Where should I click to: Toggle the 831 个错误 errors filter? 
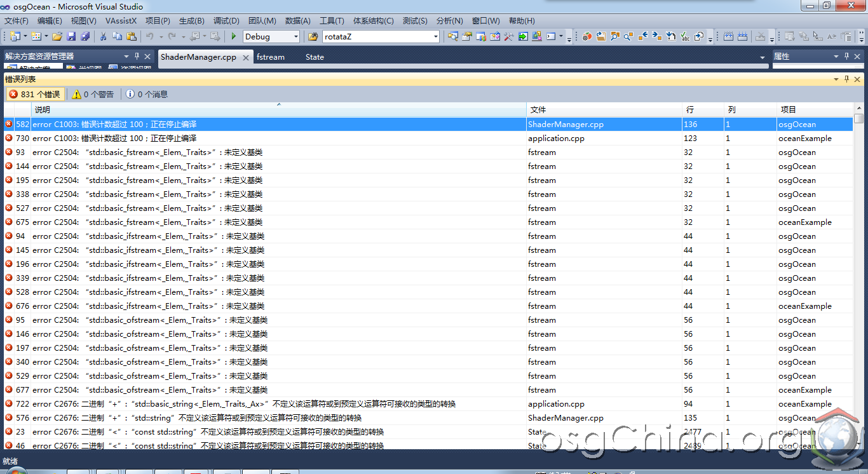[34, 94]
